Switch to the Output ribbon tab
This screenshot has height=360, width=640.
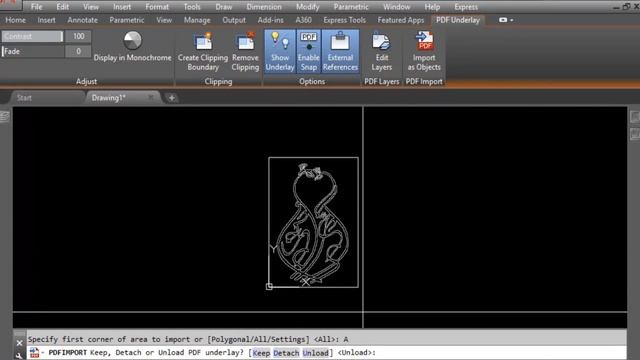pos(234,20)
